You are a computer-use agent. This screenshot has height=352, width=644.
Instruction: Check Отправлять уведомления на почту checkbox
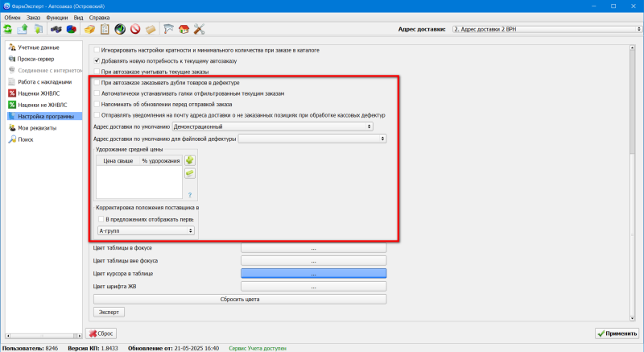(x=97, y=115)
